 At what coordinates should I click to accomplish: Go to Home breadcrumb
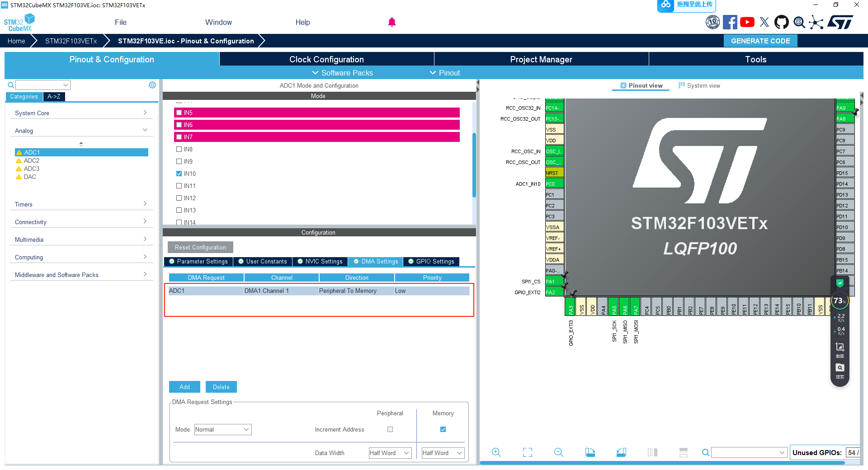point(16,41)
